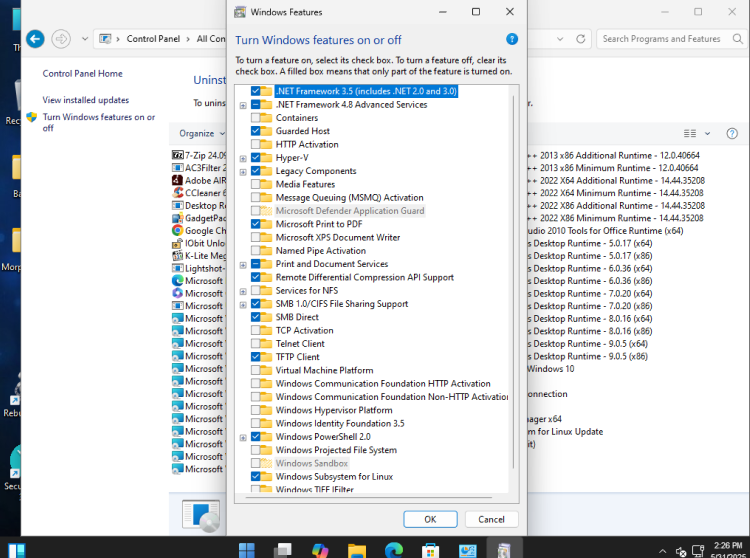The width and height of the screenshot is (750, 558).
Task: Confirm feature changes with OK button
Action: coord(430,519)
